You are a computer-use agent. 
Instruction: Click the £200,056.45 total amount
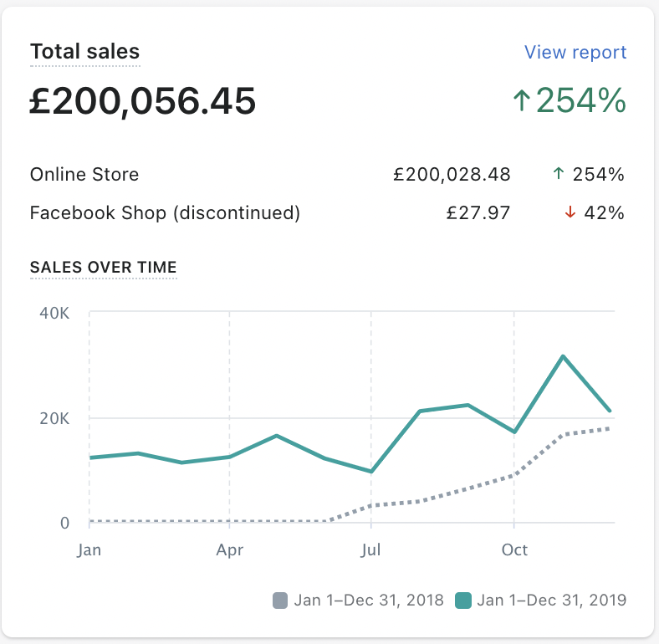[143, 101]
